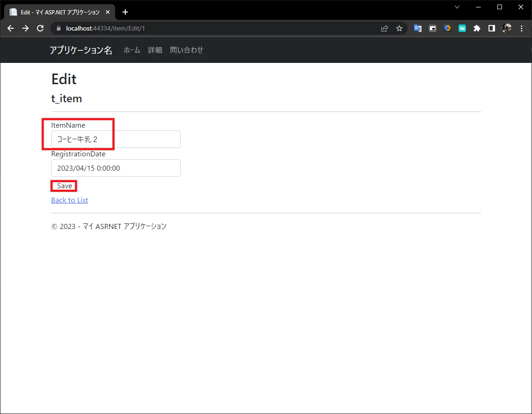
Task: Follow the Back to List link
Action: (x=69, y=200)
